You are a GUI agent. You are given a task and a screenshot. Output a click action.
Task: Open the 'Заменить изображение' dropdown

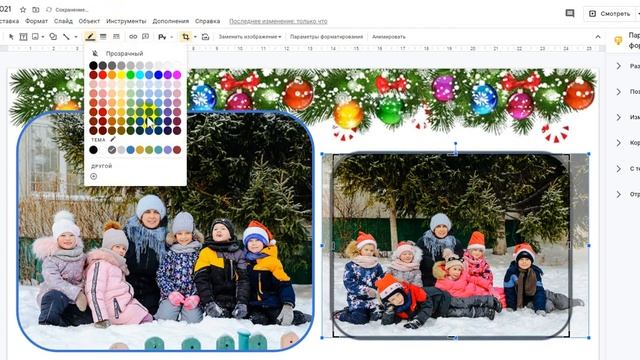[250, 37]
